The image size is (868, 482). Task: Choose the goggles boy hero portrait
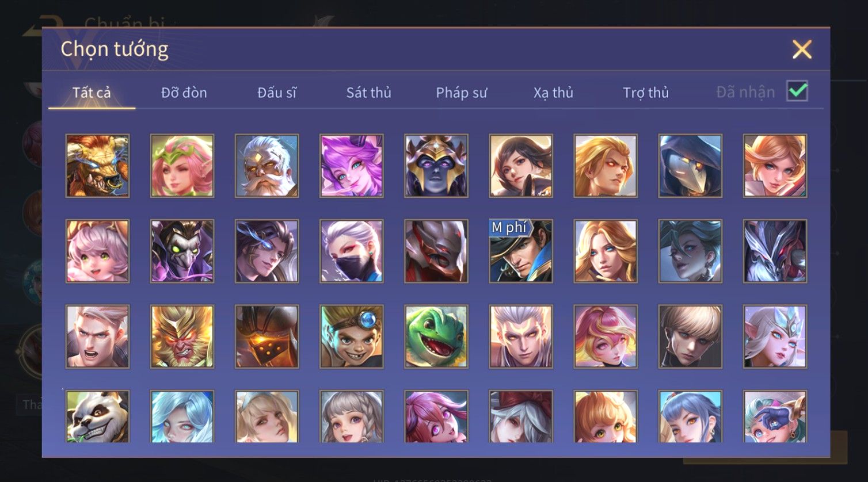click(352, 336)
